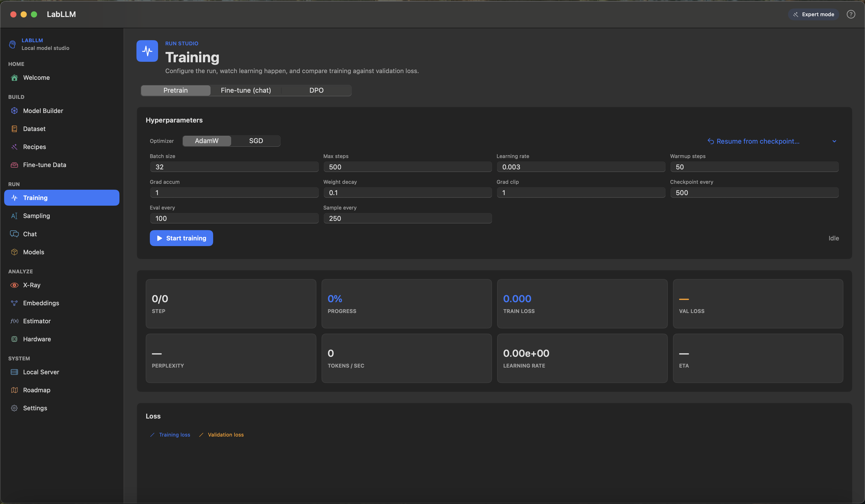This screenshot has height=504, width=865.
Task: Click the Grad accum field
Action: pyautogui.click(x=234, y=193)
